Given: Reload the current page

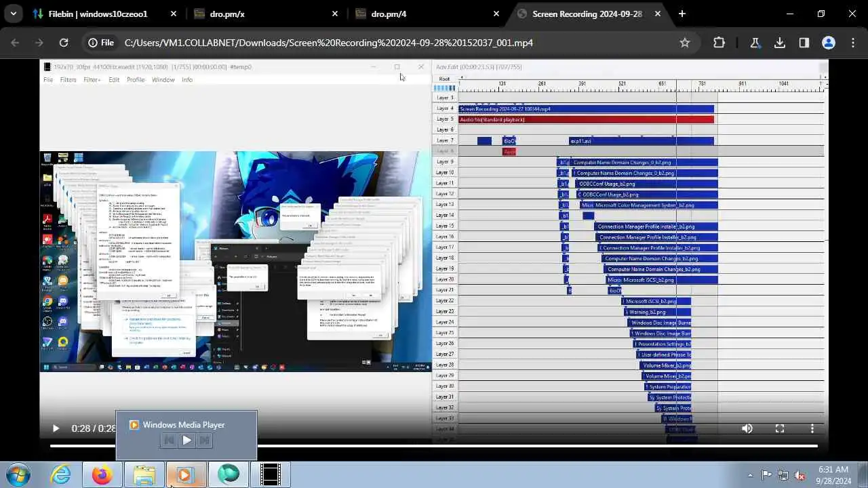Looking at the screenshot, I should click(x=64, y=43).
